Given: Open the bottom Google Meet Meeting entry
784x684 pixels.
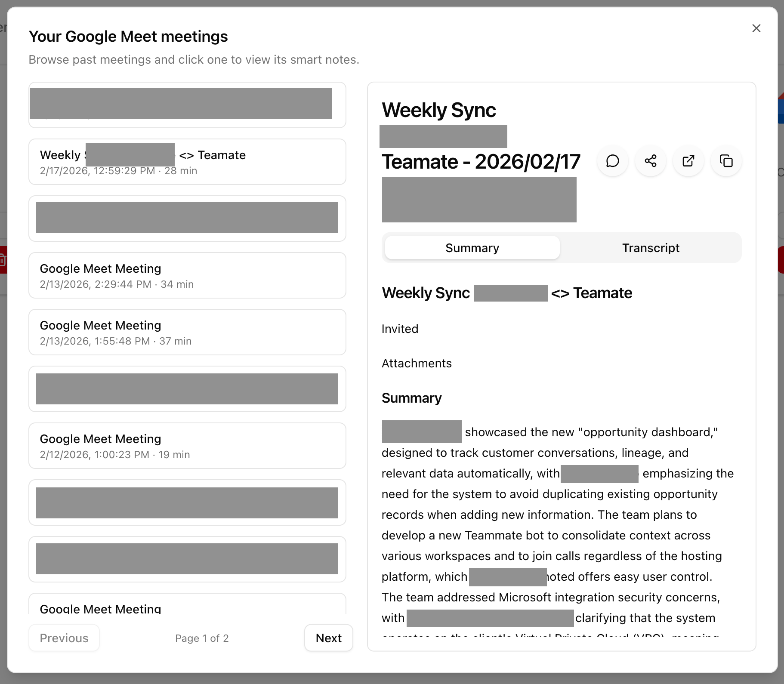Looking at the screenshot, I should click(x=187, y=609).
